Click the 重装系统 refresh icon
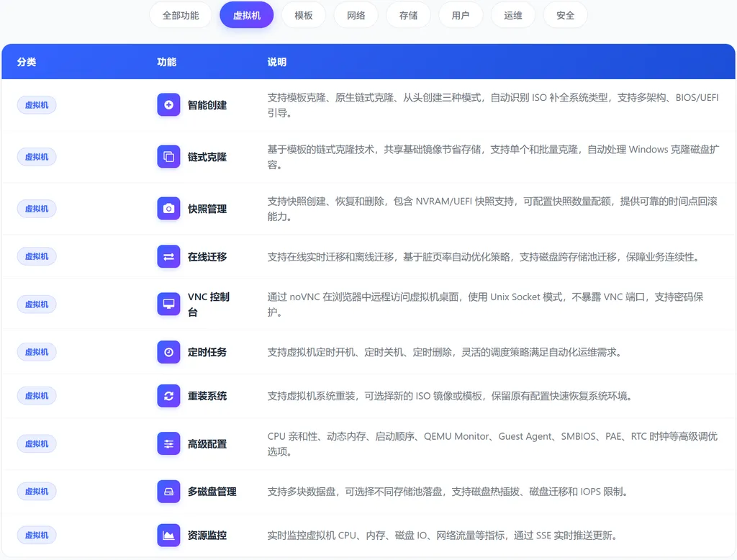 (x=168, y=396)
